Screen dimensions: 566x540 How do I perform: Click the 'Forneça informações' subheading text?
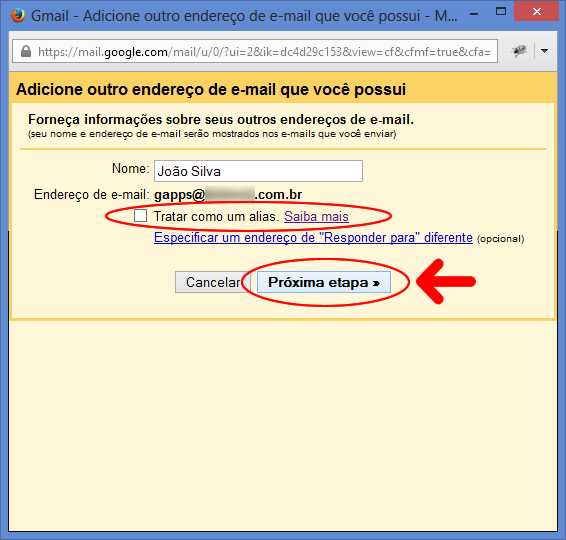[x=221, y=119]
